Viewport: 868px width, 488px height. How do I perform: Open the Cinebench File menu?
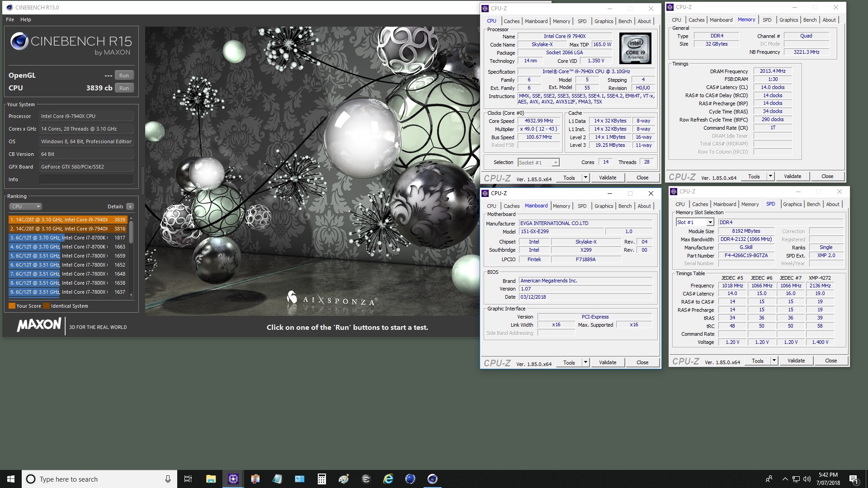(10, 19)
